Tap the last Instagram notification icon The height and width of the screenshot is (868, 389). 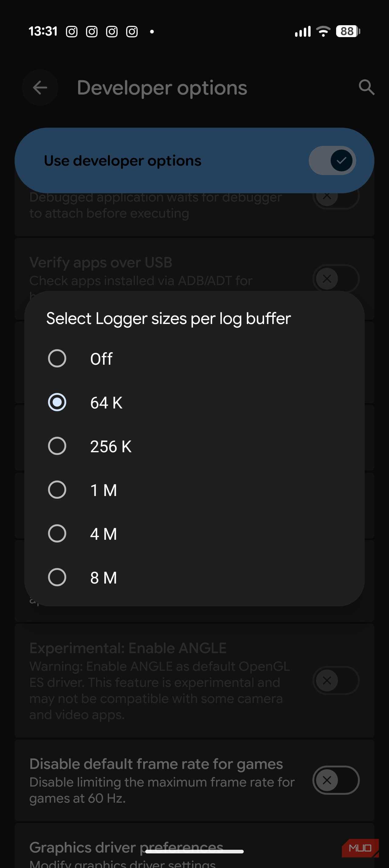click(x=132, y=32)
